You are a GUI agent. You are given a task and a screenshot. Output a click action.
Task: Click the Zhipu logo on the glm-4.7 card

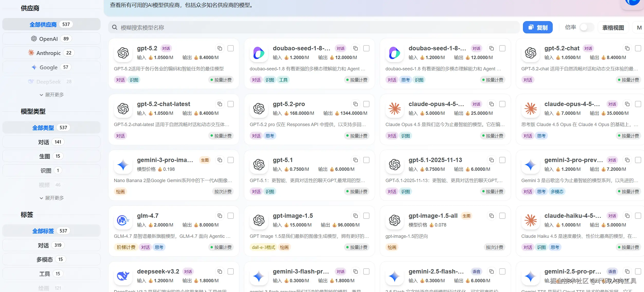(123, 220)
